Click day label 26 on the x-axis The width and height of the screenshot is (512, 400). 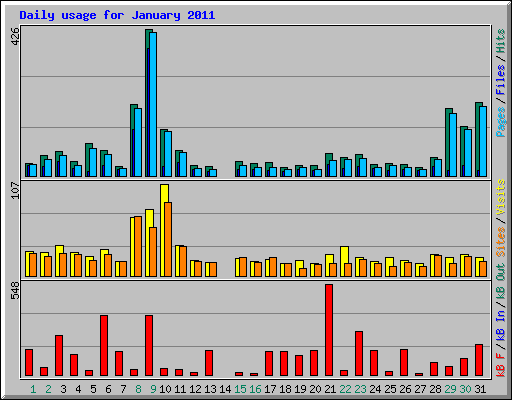405,389
